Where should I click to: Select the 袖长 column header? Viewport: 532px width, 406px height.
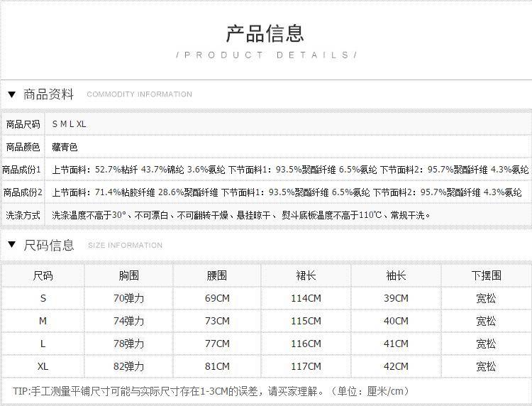(x=396, y=275)
